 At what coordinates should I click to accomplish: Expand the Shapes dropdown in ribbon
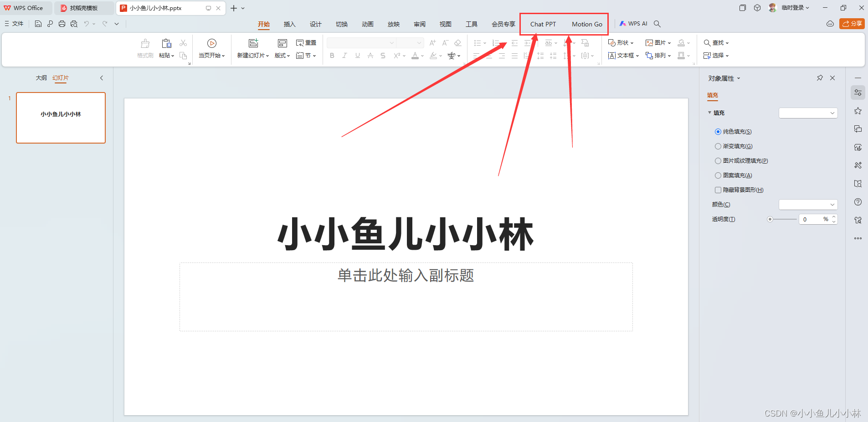click(x=621, y=43)
